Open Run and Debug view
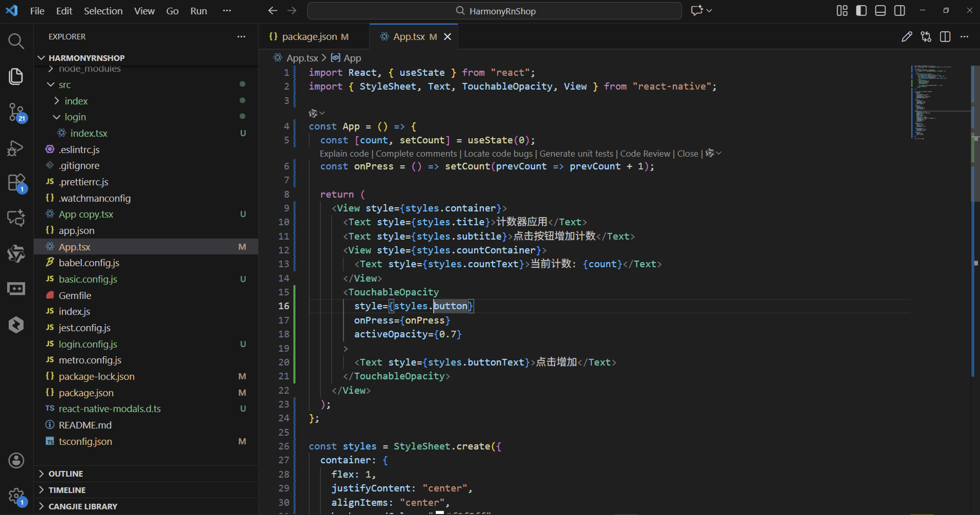The width and height of the screenshot is (980, 515). [16, 148]
